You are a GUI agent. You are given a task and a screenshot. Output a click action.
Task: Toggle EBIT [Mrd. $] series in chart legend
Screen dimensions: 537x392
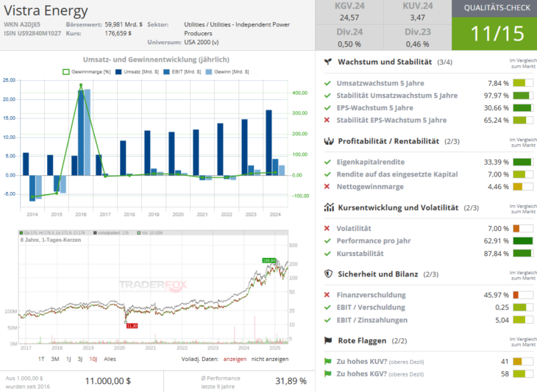click(182, 72)
